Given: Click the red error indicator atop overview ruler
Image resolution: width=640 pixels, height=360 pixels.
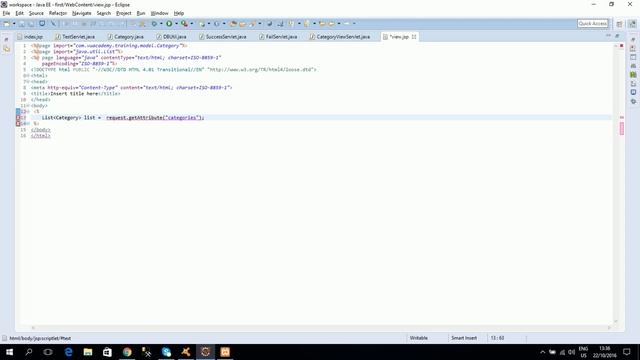Looking at the screenshot, I should click(x=622, y=46).
